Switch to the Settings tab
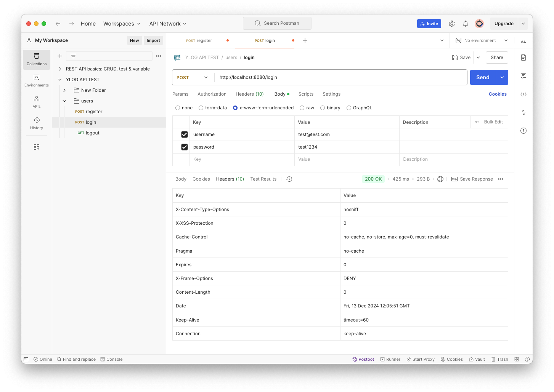This screenshot has height=392, width=554. point(332,94)
